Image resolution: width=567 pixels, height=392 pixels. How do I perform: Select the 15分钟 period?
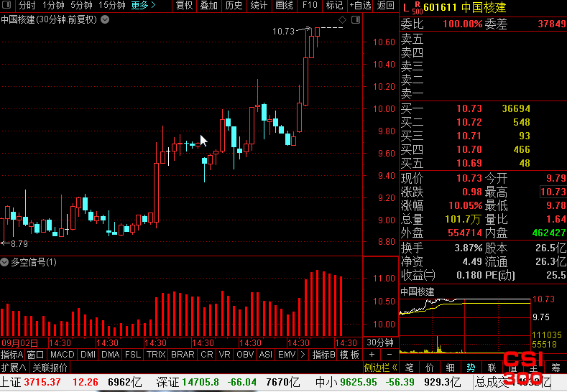click(111, 5)
